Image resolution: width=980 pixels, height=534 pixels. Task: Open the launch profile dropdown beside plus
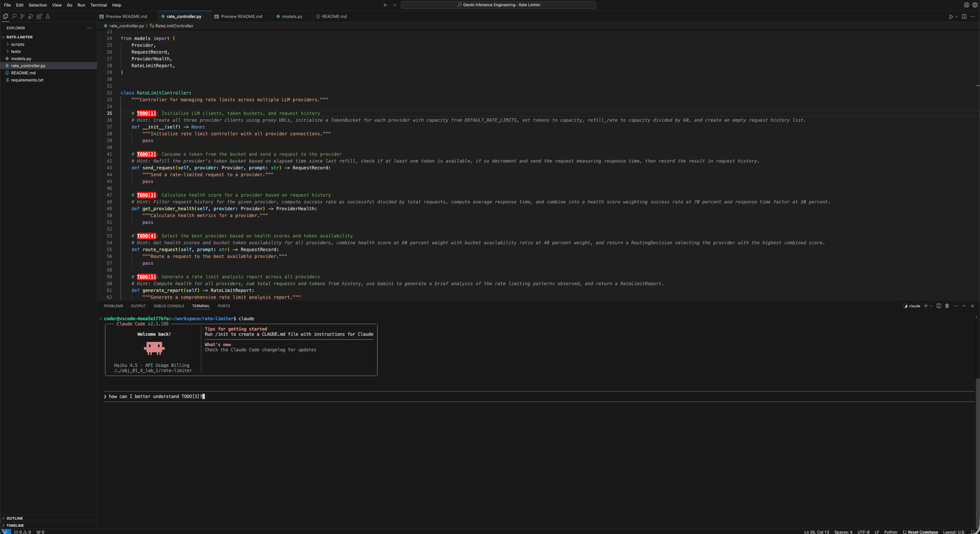pos(931,306)
